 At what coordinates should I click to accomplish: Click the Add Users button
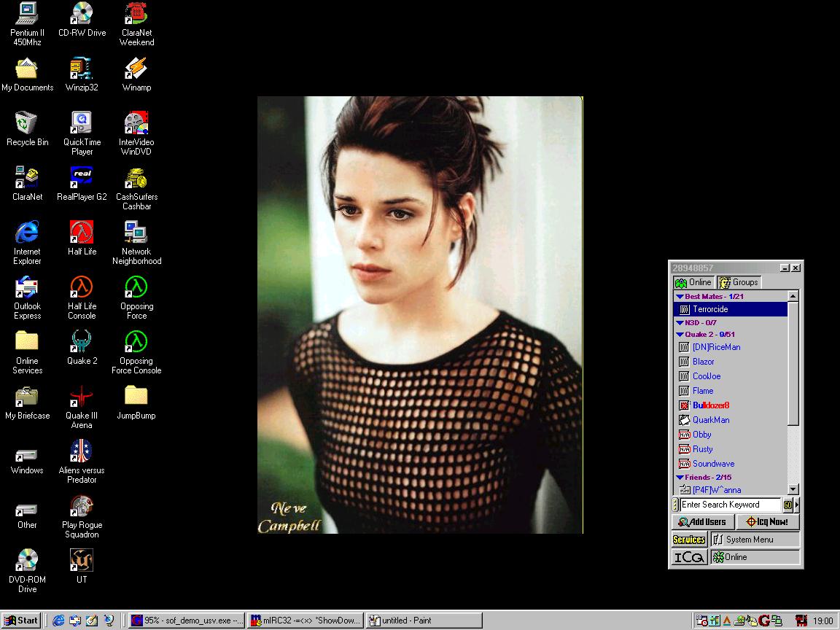pyautogui.click(x=702, y=522)
